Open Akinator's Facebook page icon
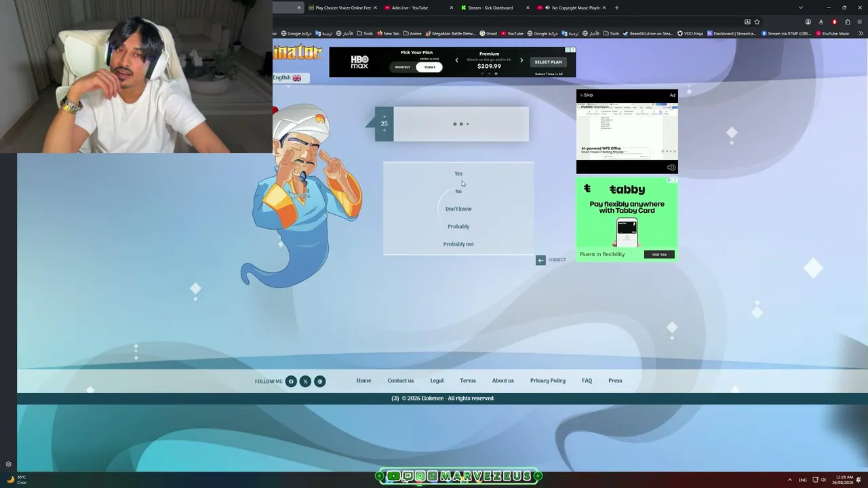 [x=291, y=382]
